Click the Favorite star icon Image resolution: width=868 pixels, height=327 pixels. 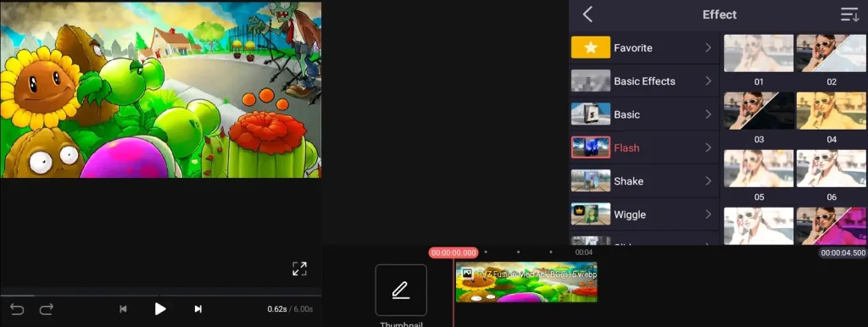591,47
